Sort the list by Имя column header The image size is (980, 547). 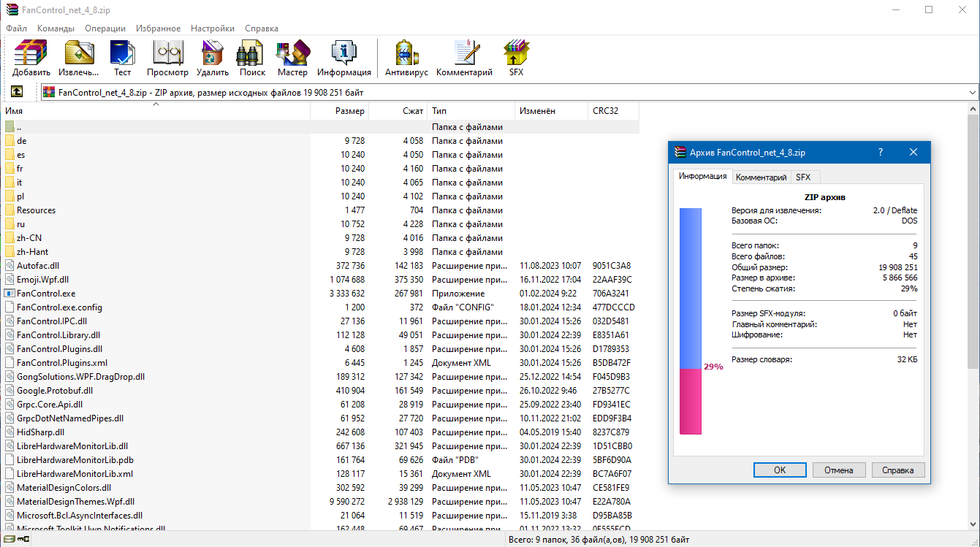click(15, 111)
